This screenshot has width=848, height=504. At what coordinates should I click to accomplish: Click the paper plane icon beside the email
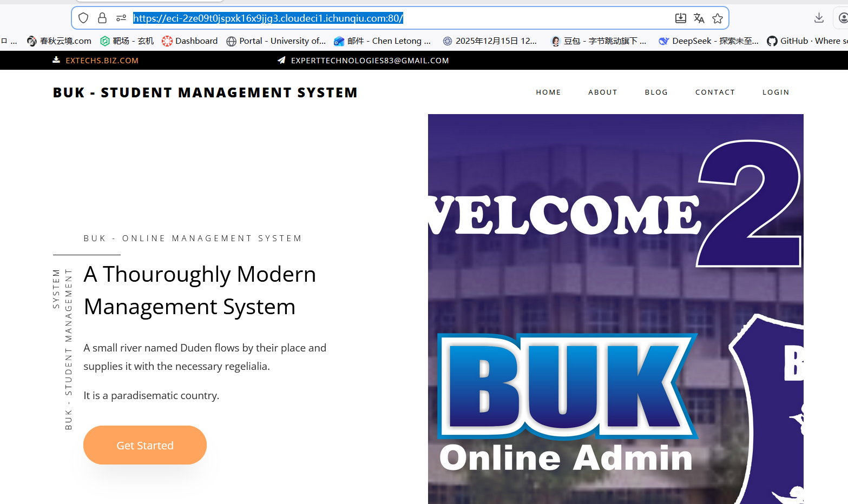(x=281, y=60)
